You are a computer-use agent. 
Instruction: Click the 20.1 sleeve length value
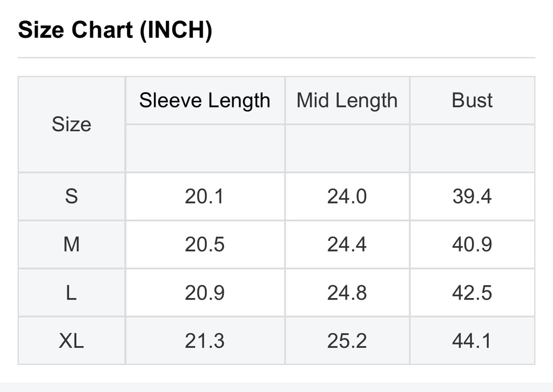point(205,197)
